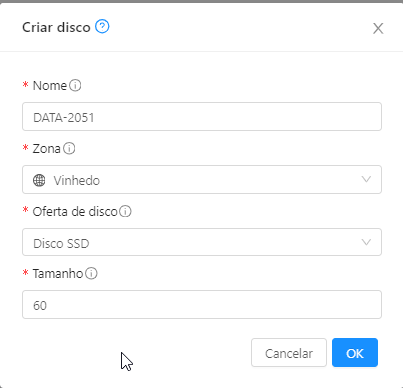Image resolution: width=403 pixels, height=388 pixels.
Task: Click the Tamanho field showing 60
Action: point(202,304)
